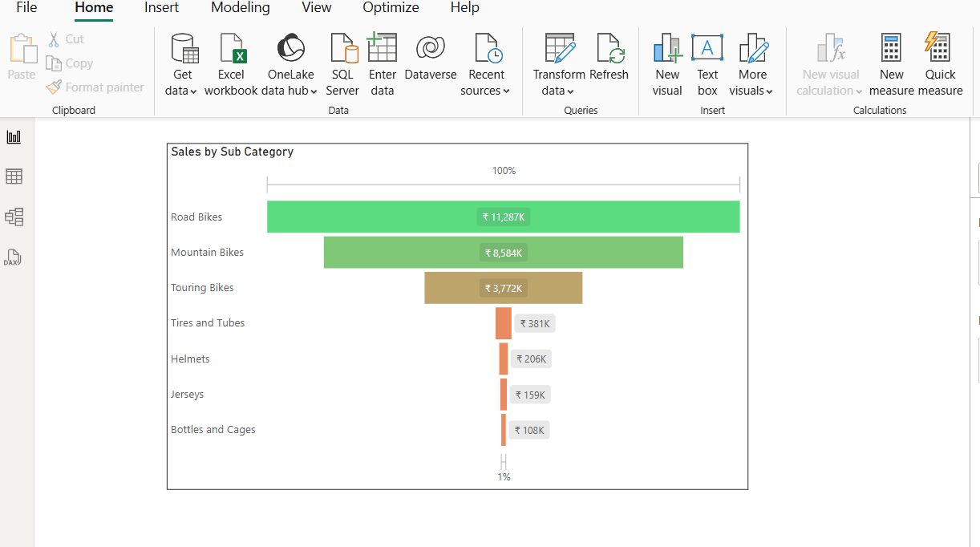
Task: Click the Transform data pencil icon
Action: pyautogui.click(x=560, y=48)
